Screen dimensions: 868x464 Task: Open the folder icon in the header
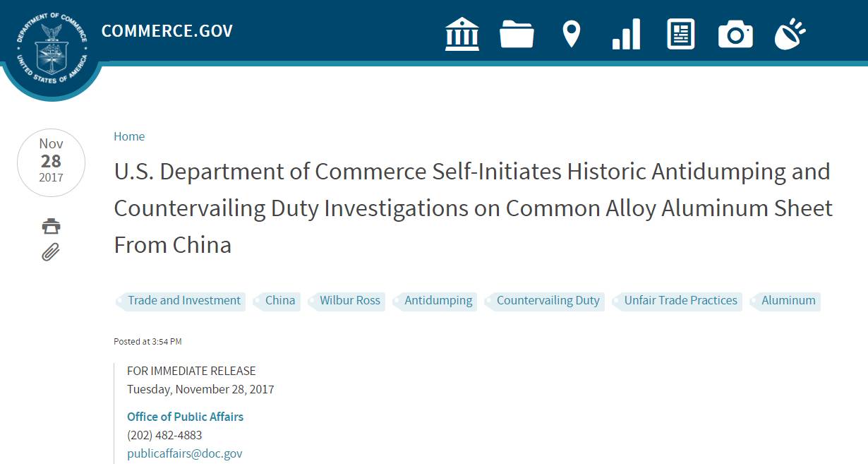pos(517,34)
